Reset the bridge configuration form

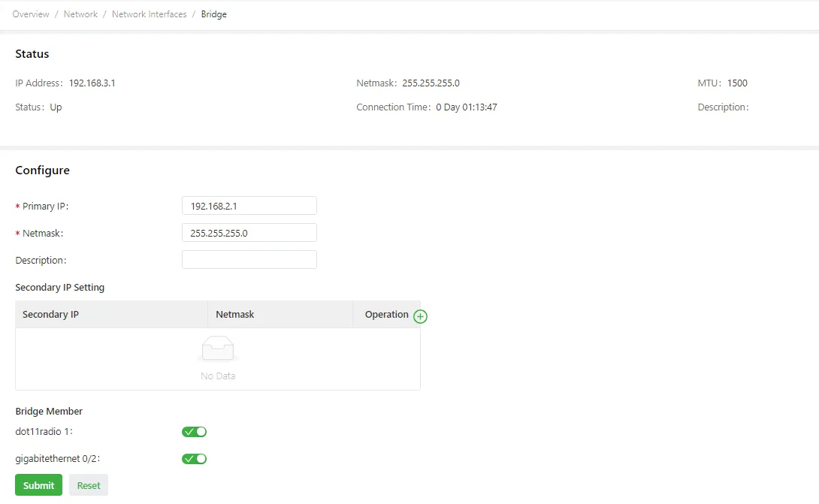[x=88, y=485]
